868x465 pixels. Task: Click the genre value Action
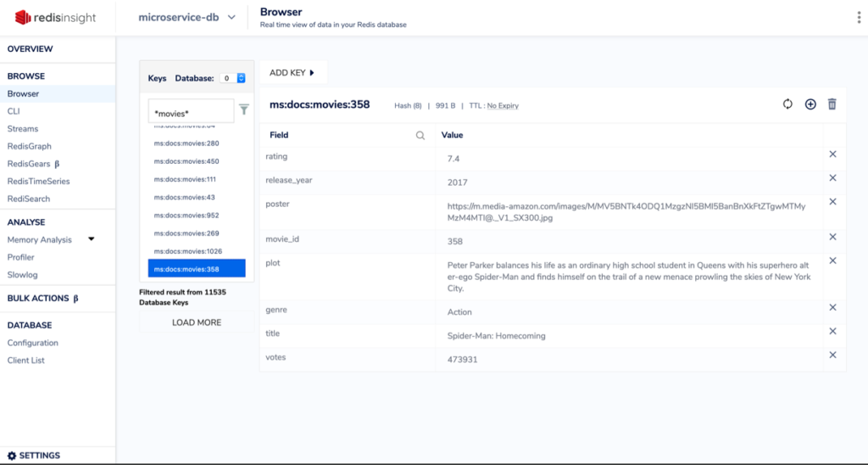pos(459,312)
